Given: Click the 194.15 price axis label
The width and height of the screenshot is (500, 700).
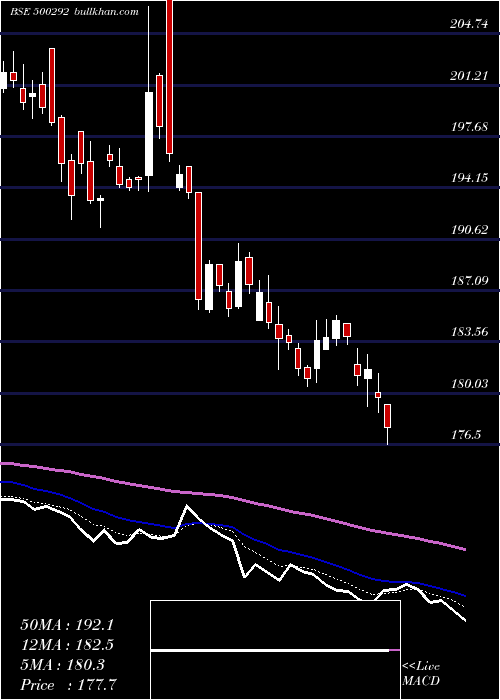Looking at the screenshot, I should (x=469, y=179).
